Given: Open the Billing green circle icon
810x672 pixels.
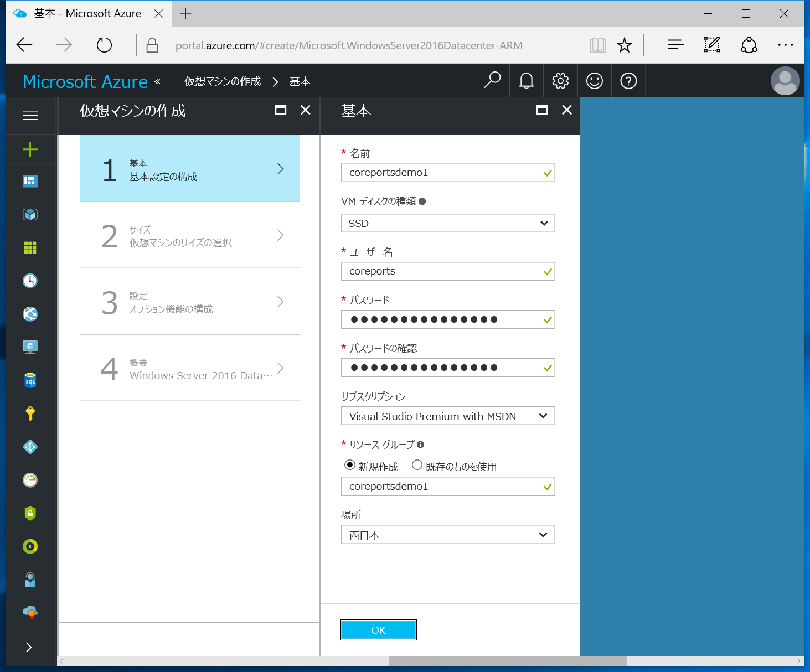Looking at the screenshot, I should pos(30,546).
